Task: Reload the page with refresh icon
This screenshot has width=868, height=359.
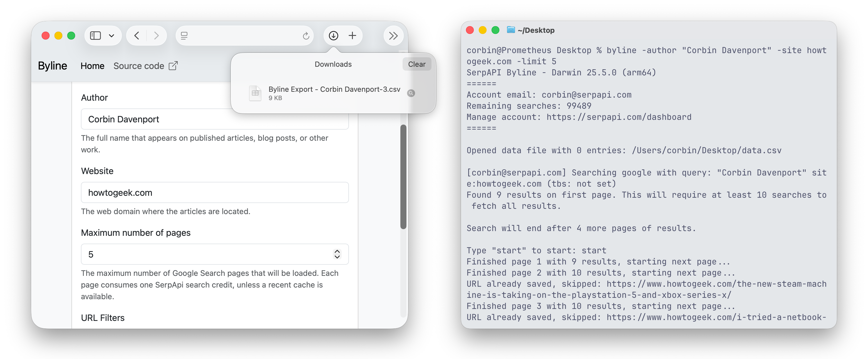Action: pos(306,36)
